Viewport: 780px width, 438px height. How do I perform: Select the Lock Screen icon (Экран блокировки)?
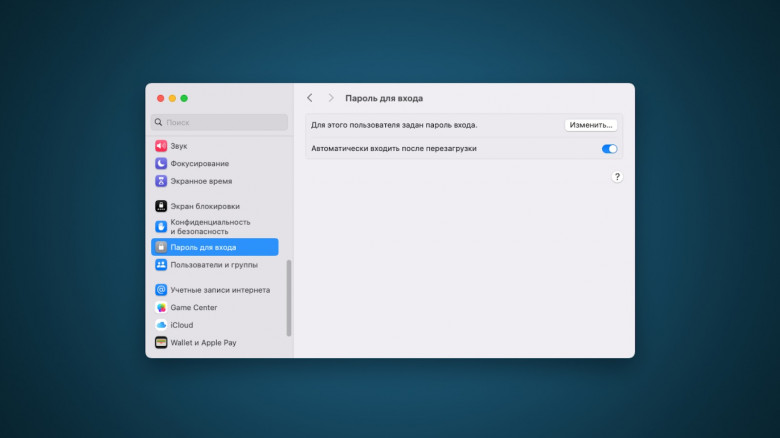(161, 206)
